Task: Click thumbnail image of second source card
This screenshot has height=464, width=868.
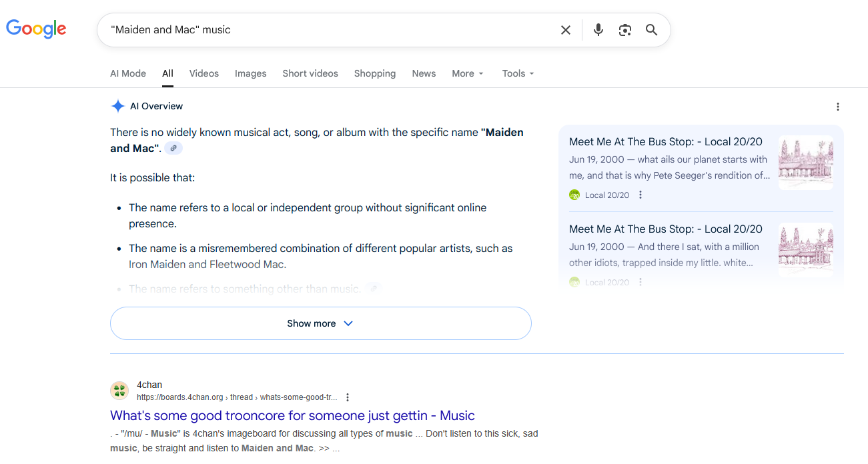Action: tap(806, 250)
